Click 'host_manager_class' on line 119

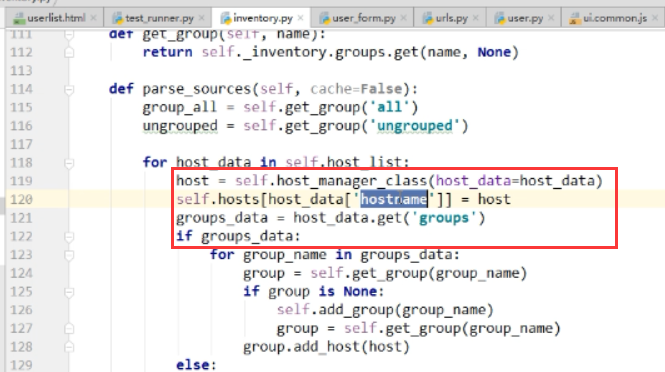click(352, 181)
